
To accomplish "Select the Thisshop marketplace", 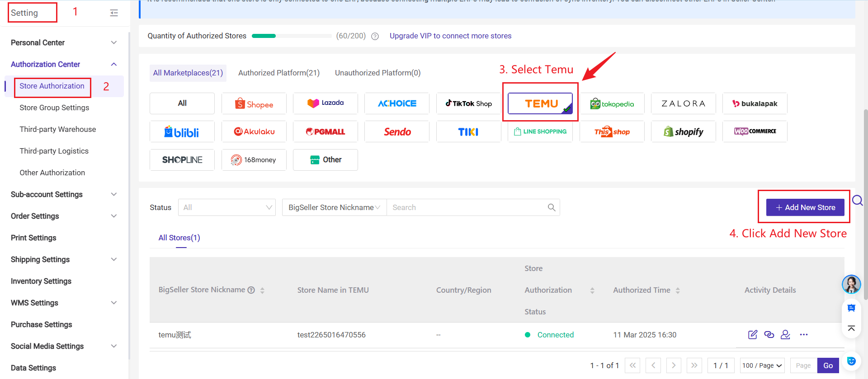I will [612, 131].
